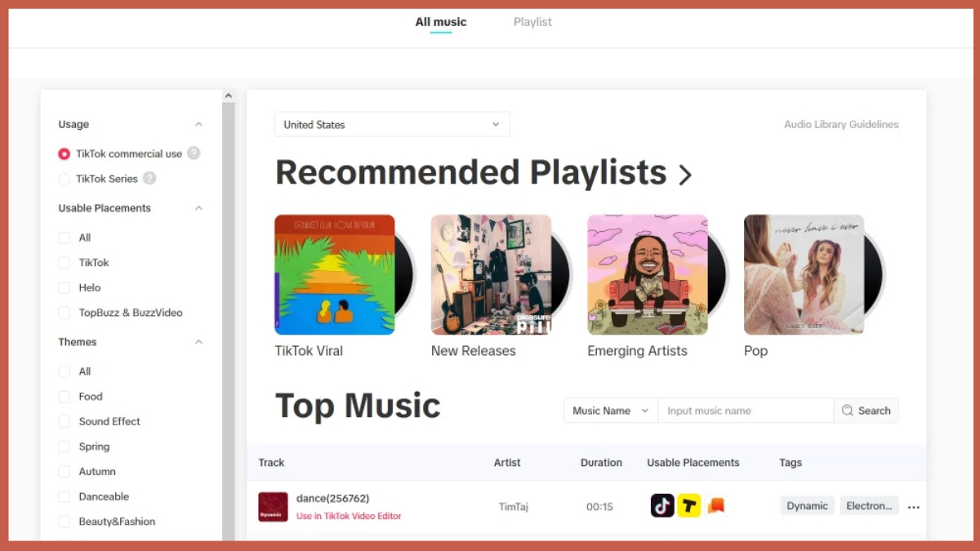Click the Input music name field
Screen dimensions: 980x551
[x=746, y=411]
